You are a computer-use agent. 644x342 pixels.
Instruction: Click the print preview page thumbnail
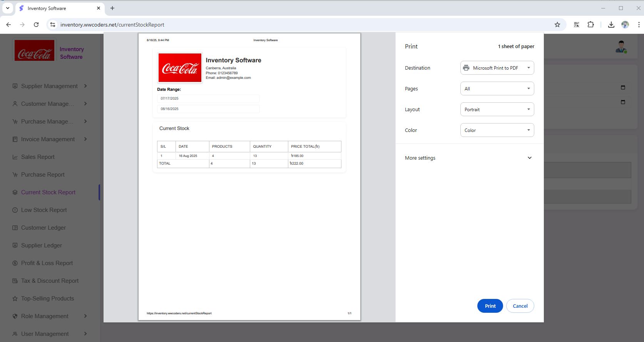coord(249,177)
